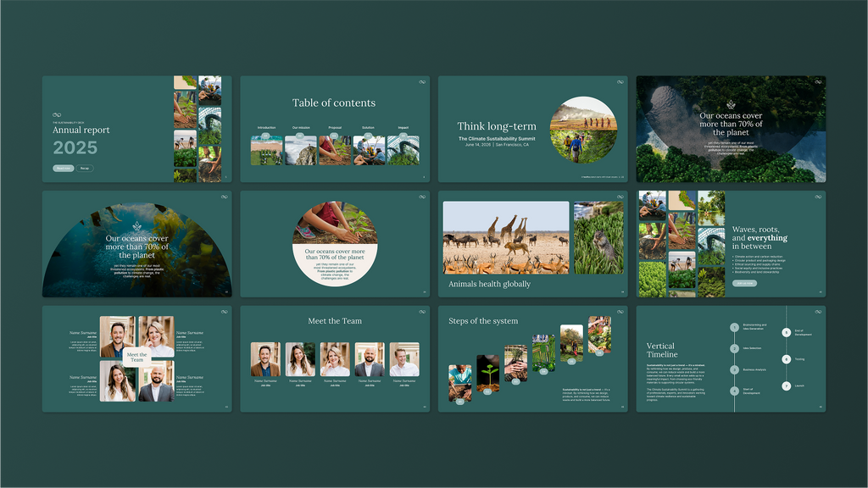
Task: Select timeline step 1 circle marker
Action: tap(734, 327)
